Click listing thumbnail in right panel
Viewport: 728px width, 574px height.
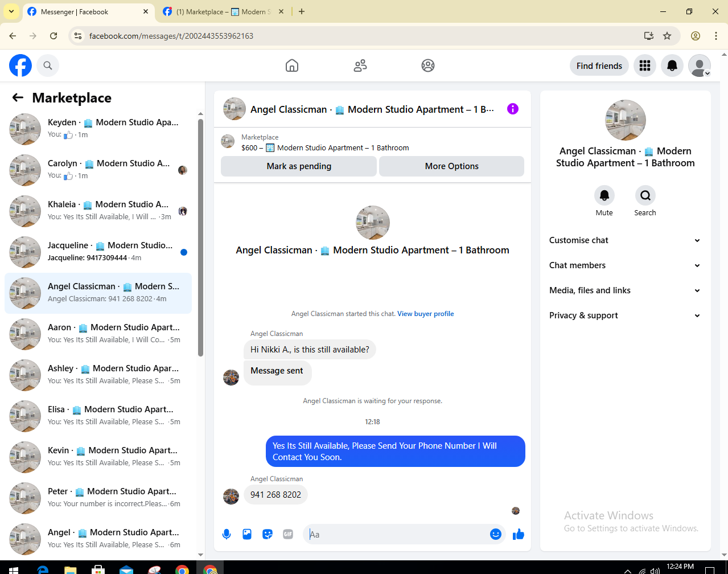click(626, 120)
